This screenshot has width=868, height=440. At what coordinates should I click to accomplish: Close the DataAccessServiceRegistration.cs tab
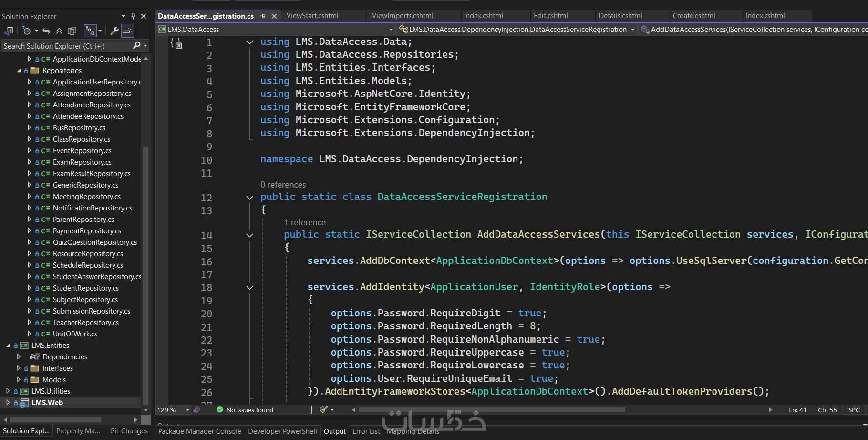274,16
